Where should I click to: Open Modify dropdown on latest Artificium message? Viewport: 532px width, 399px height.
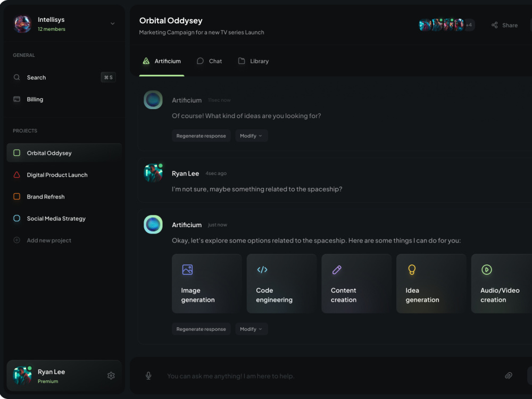(252, 329)
